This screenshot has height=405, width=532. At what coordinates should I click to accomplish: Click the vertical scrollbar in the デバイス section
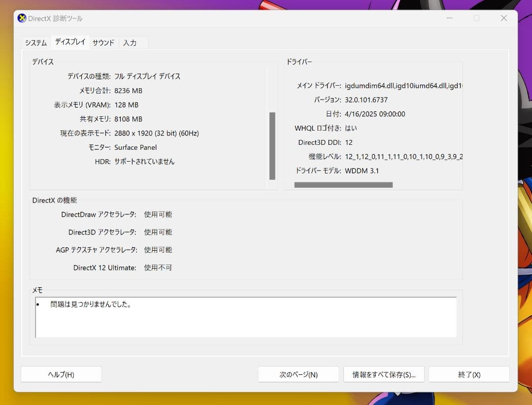(x=272, y=145)
